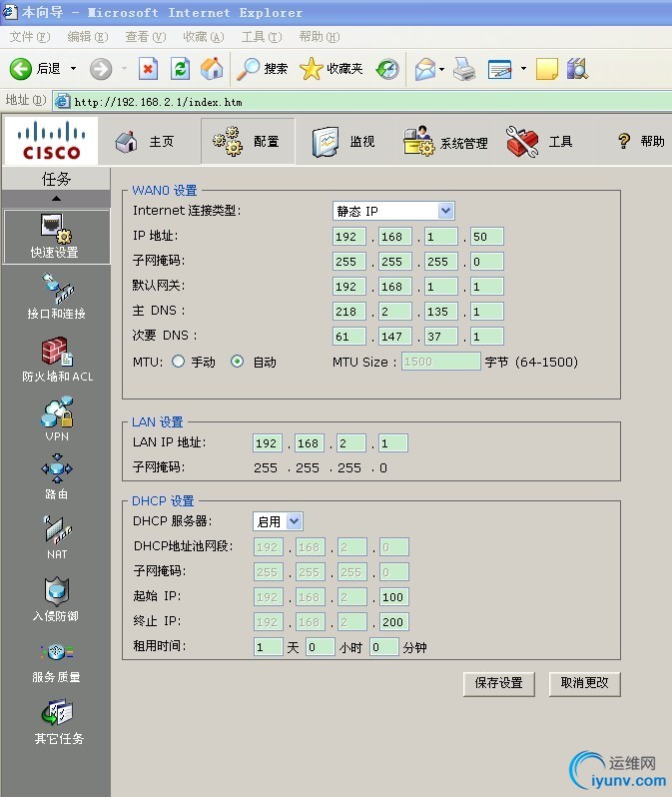The width and height of the screenshot is (672, 797).
Task: Click the Cisco logo
Action: tap(51, 140)
